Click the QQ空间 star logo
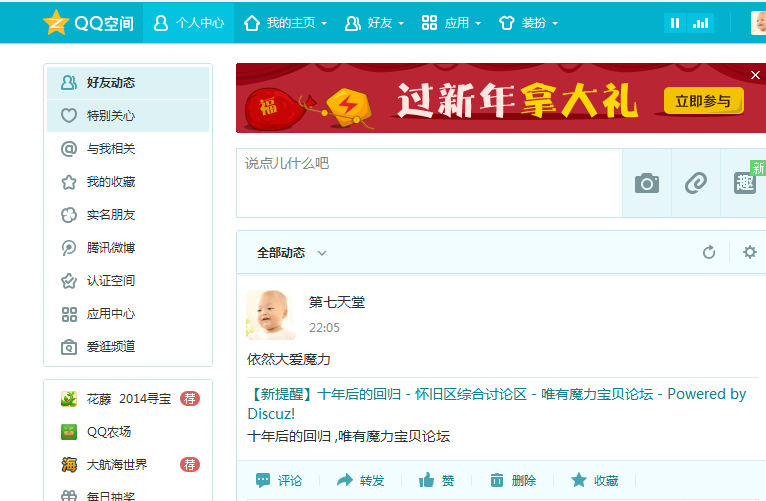This screenshot has height=501, width=766. [56, 23]
